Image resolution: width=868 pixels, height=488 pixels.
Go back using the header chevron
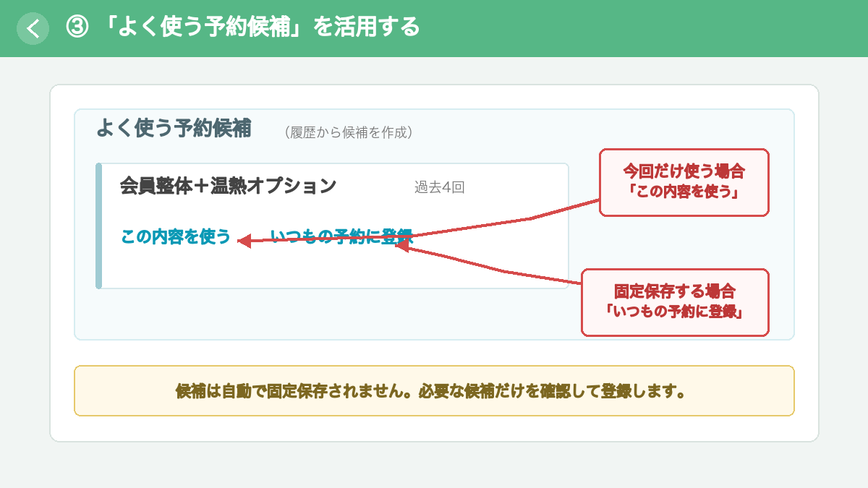pyautogui.click(x=33, y=28)
